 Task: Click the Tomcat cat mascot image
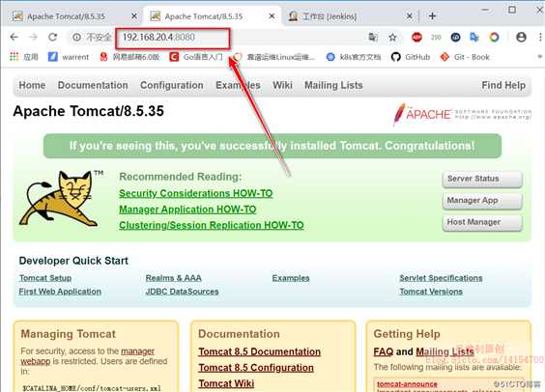pyautogui.click(x=61, y=198)
